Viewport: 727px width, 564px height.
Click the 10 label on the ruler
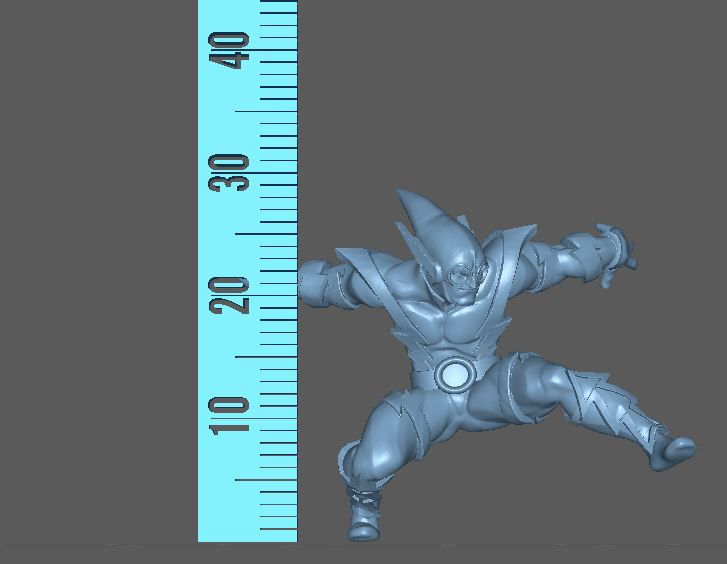point(231,415)
